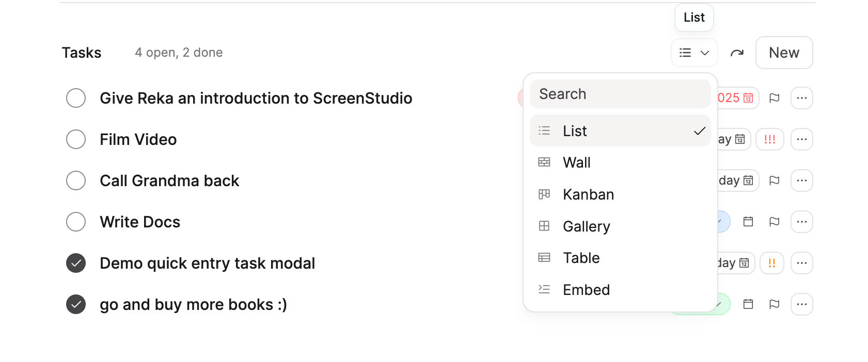Select the Gallery view option
Screen dimensions: 868x362
586,226
